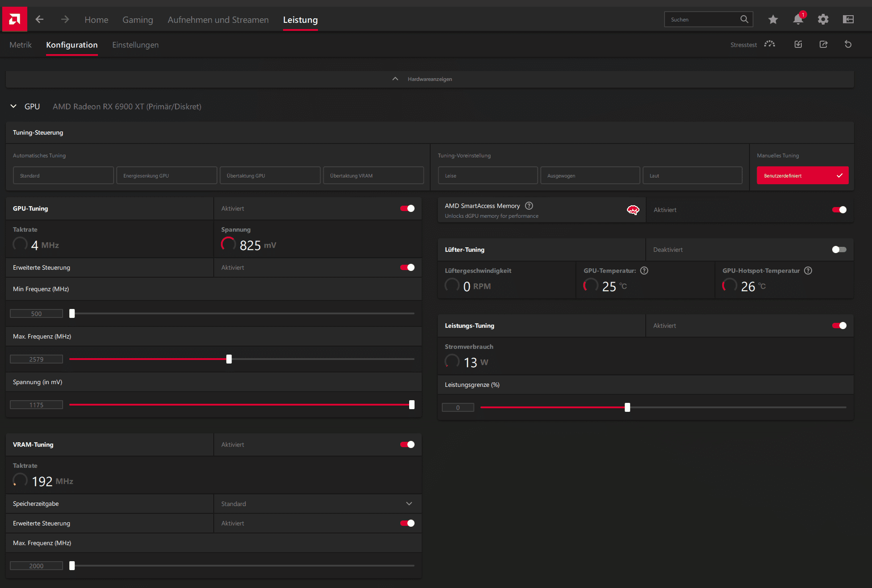
Task: Enable Lüfter-Tuning switch
Action: 839,250
